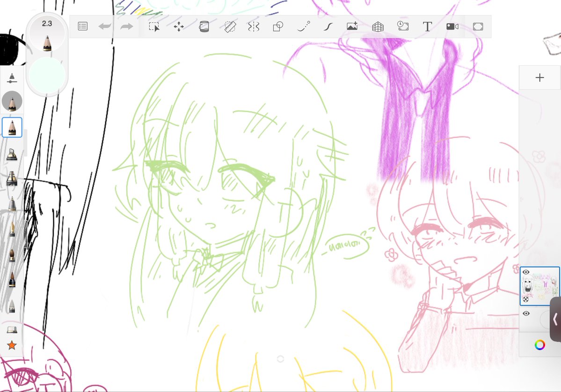The image size is (561, 392).
Task: Open the orange star brush library
Action: pyautogui.click(x=12, y=345)
